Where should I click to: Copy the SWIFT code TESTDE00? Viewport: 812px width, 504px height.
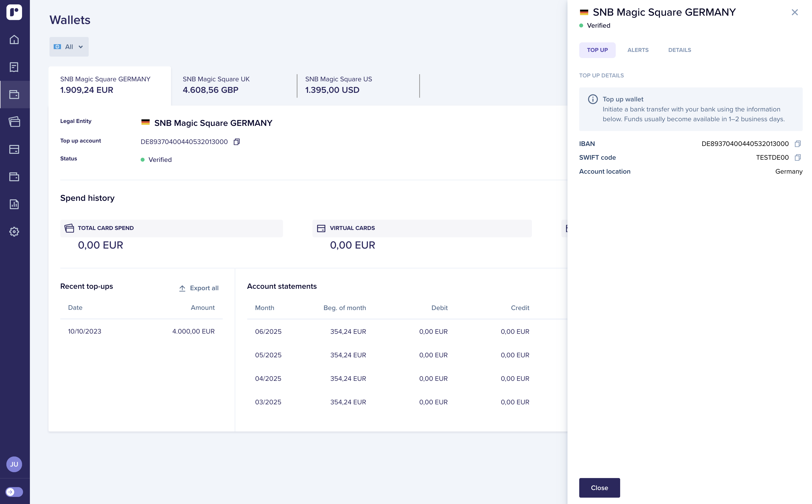797,157
